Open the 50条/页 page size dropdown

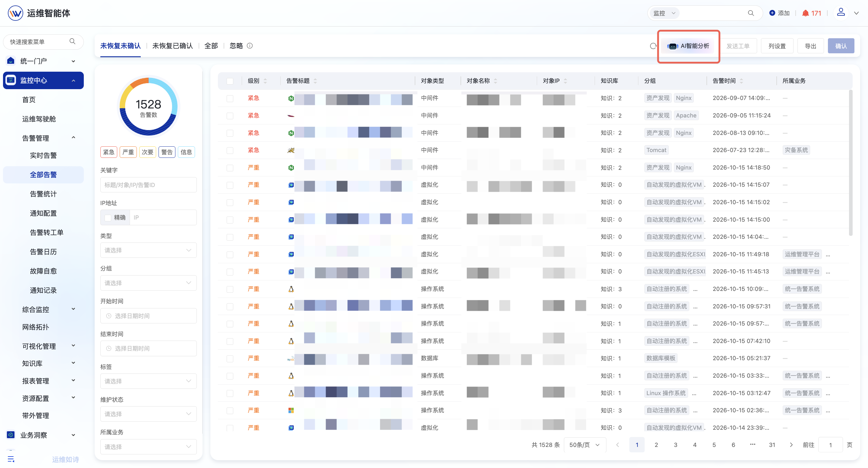click(x=585, y=445)
